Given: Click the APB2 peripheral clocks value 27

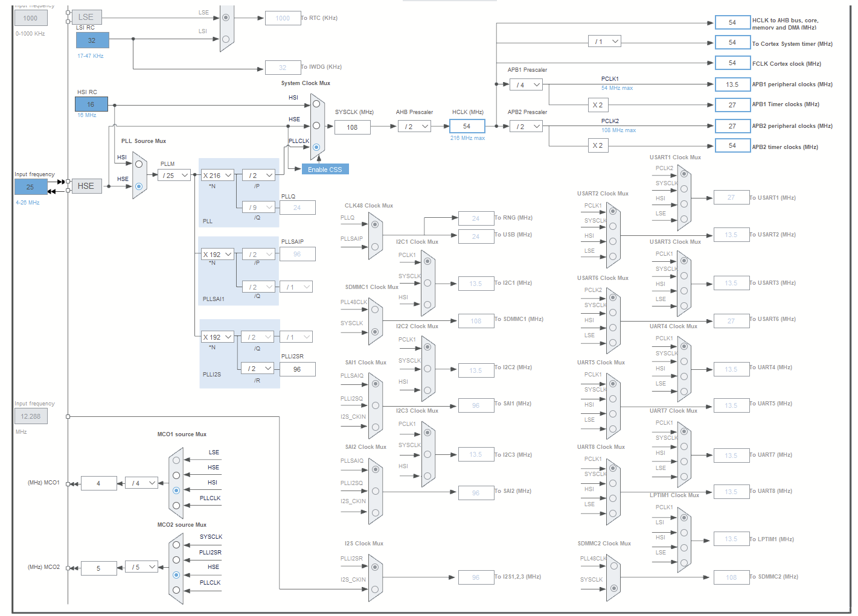Looking at the screenshot, I should 732,126.
